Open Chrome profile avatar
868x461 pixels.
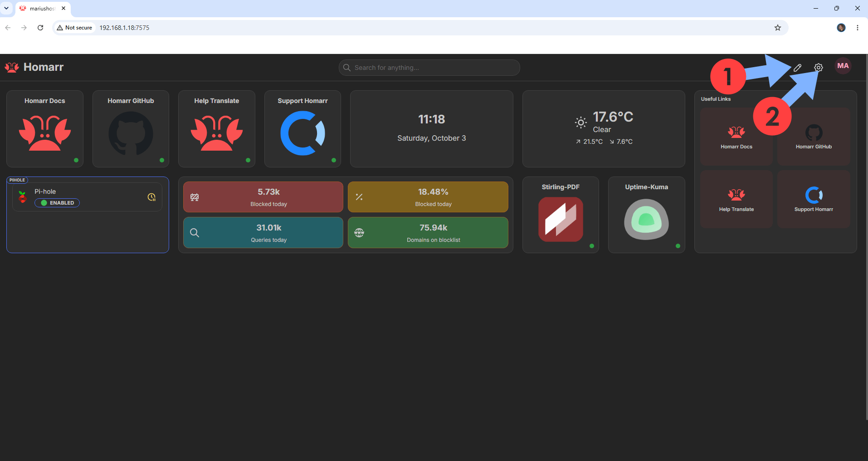pos(841,28)
